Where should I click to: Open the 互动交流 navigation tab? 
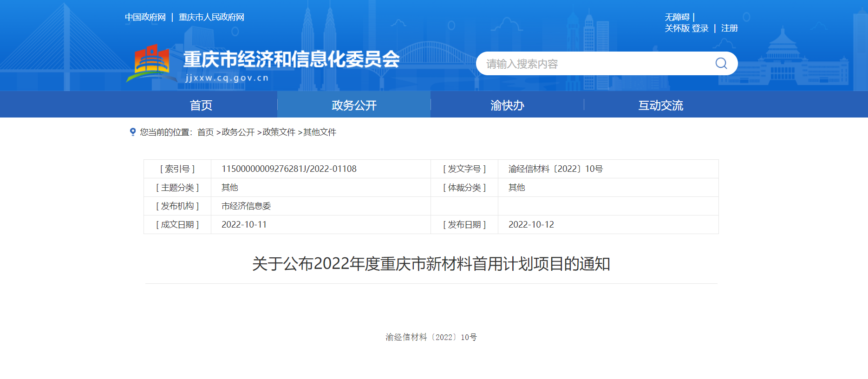(x=660, y=105)
